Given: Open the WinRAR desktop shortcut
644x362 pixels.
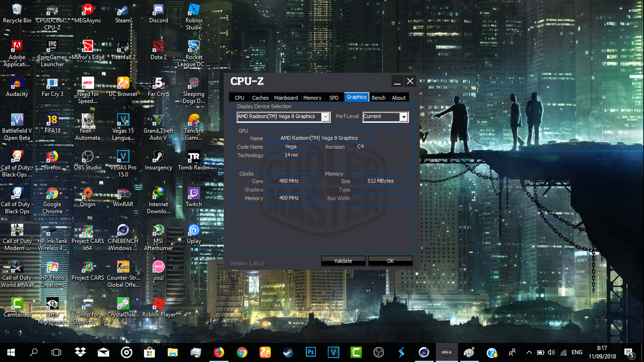Looking at the screenshot, I should click(123, 197).
